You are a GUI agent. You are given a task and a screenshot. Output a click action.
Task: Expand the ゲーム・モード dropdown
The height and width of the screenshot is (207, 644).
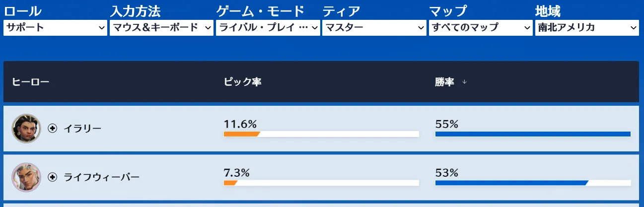268,28
